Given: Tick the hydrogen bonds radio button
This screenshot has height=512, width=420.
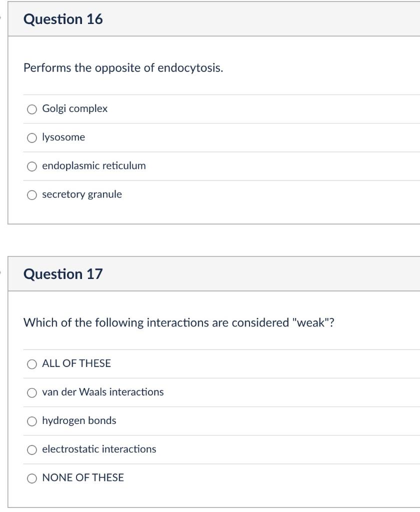Looking at the screenshot, I should [x=32, y=421].
